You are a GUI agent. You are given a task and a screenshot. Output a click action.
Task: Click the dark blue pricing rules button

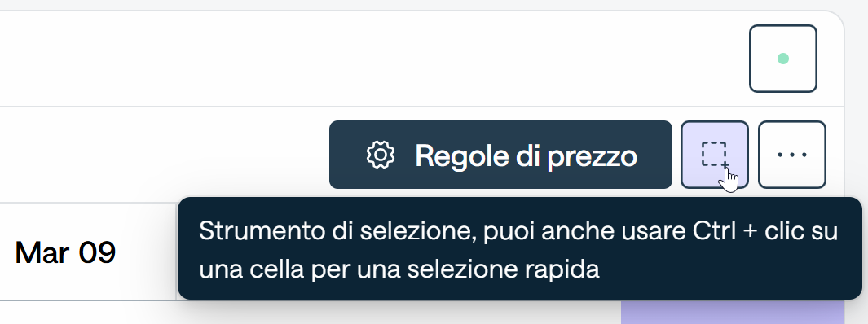coord(500,155)
